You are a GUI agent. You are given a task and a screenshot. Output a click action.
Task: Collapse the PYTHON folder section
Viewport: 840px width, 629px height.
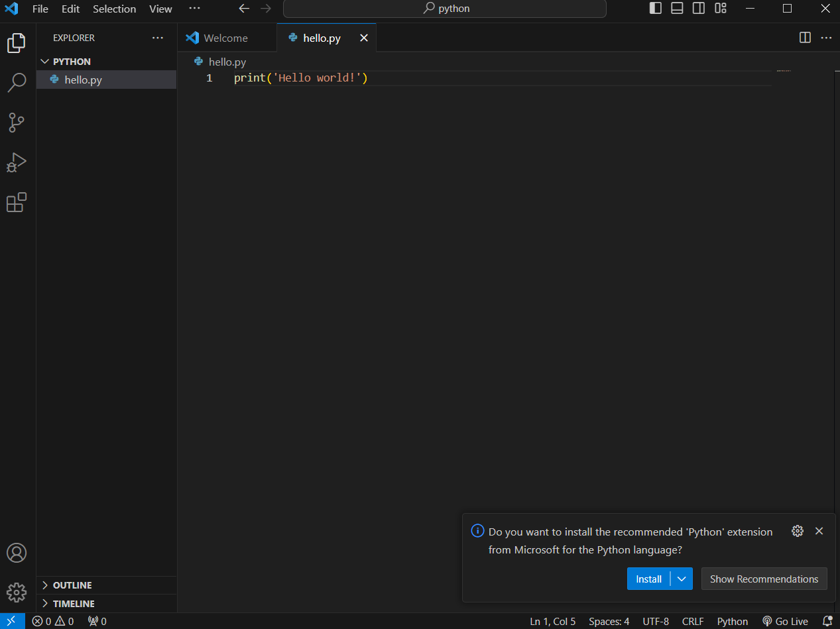(107, 61)
